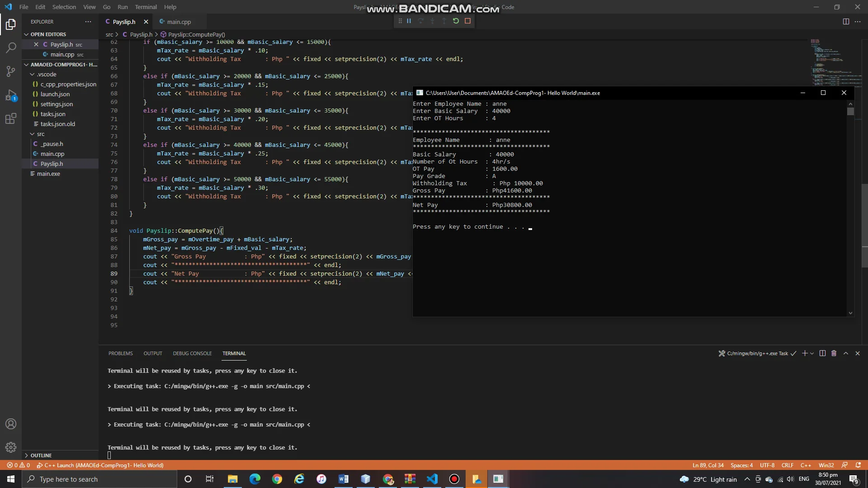This screenshot has width=868, height=488.
Task: Open the Selection menu
Action: pyautogui.click(x=64, y=7)
